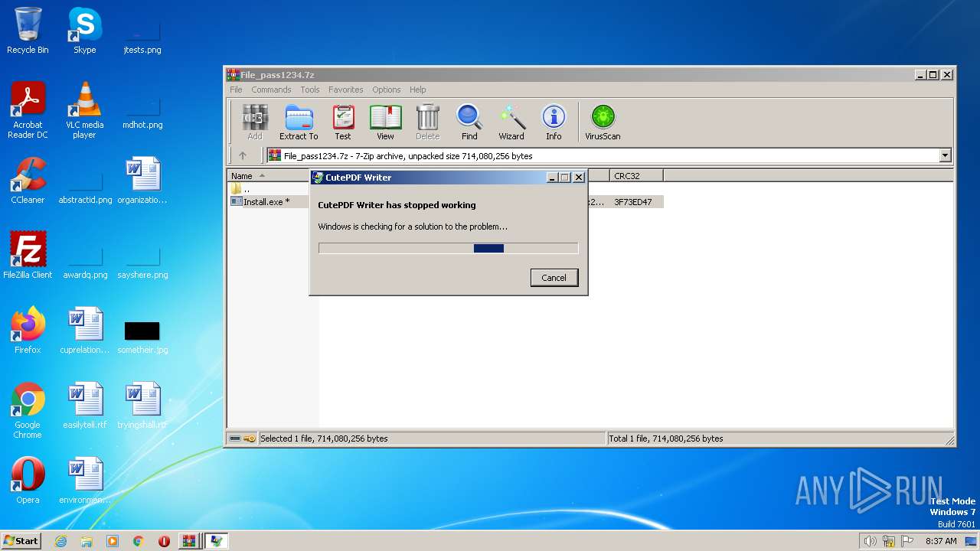Open the Tools menu
The width and height of the screenshot is (980, 551).
pos(310,90)
